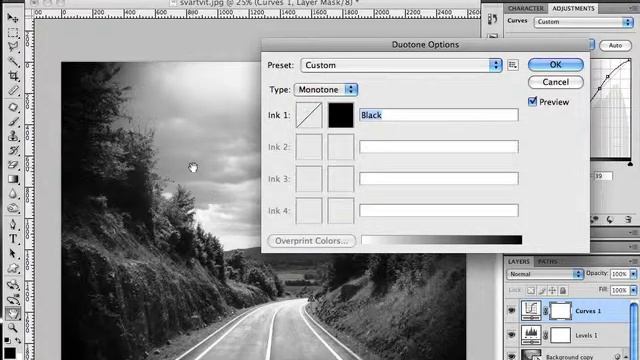Select the History Brush tool

(13, 150)
